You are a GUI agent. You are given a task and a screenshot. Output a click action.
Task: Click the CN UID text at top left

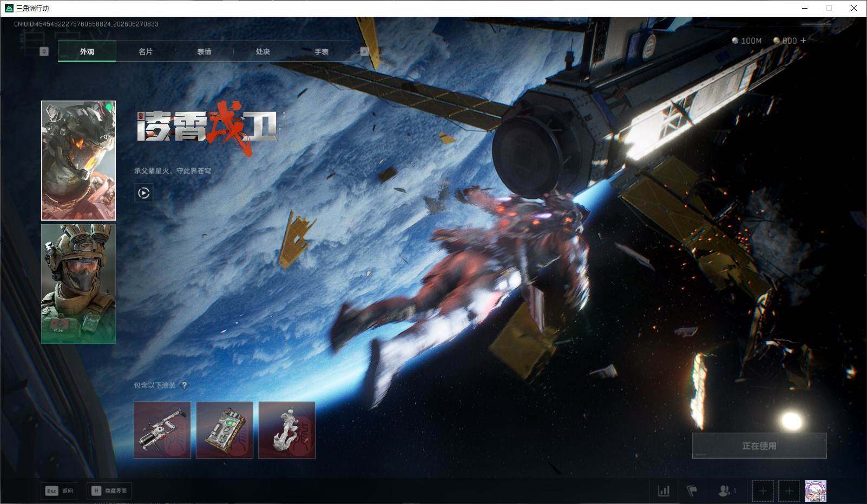(86, 24)
